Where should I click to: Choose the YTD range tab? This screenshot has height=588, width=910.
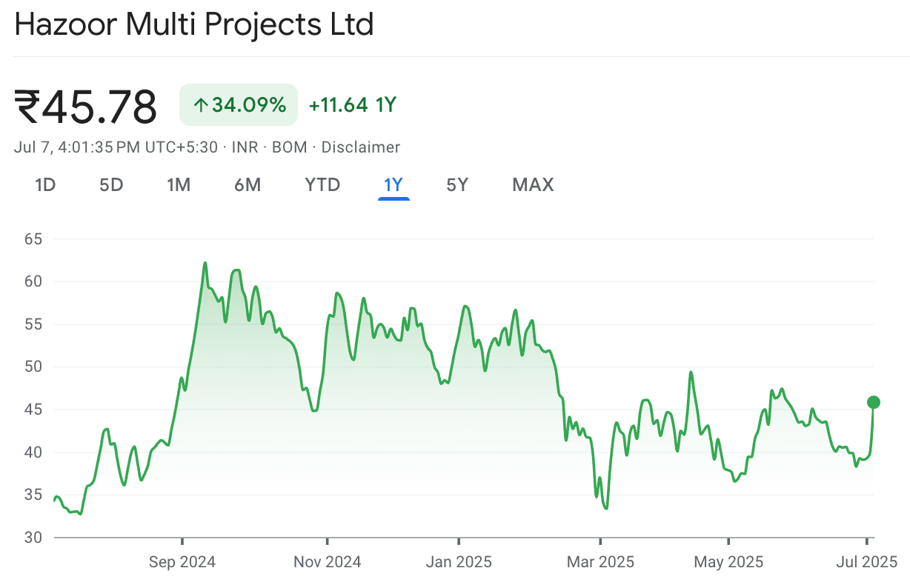click(x=322, y=184)
